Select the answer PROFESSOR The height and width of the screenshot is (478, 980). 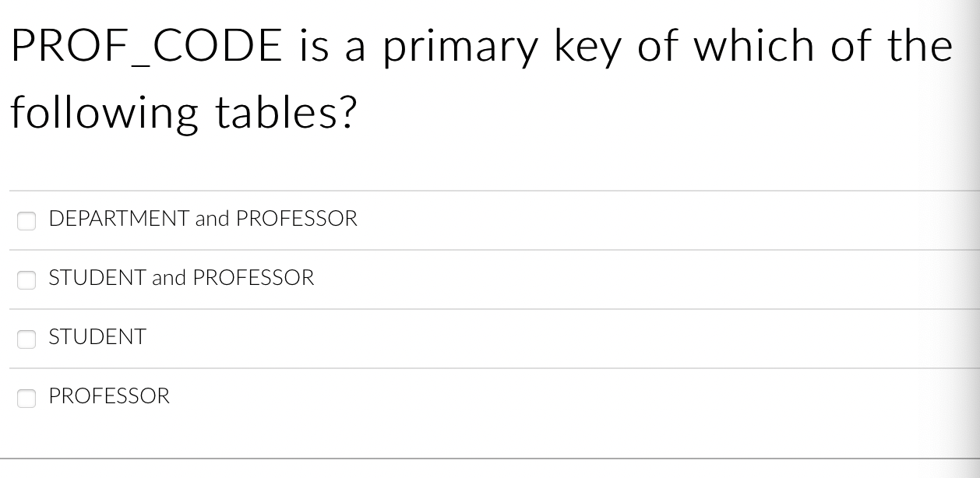click(x=108, y=396)
